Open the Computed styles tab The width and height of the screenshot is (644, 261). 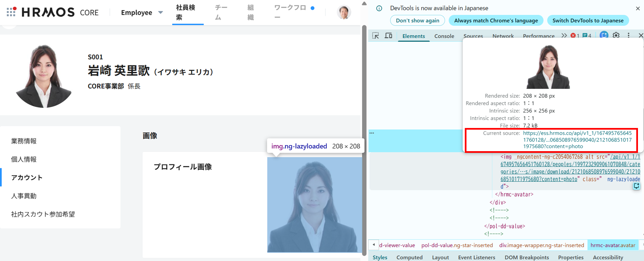click(x=409, y=257)
